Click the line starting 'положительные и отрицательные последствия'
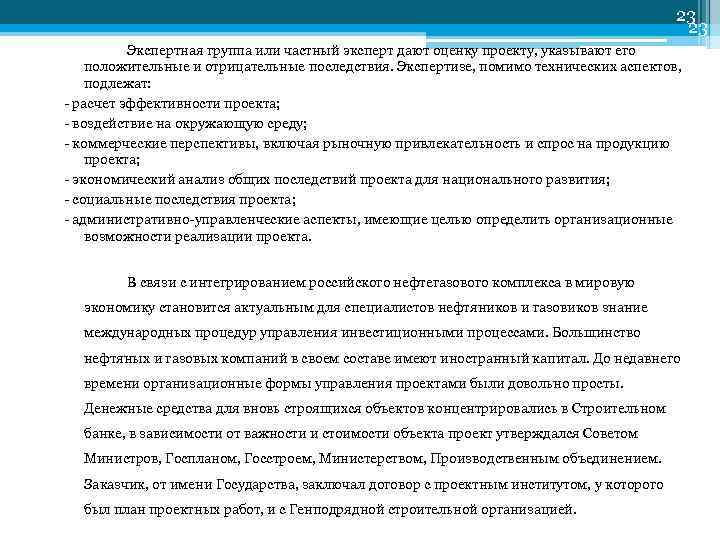The height and width of the screenshot is (540, 720). pyautogui.click(x=382, y=68)
